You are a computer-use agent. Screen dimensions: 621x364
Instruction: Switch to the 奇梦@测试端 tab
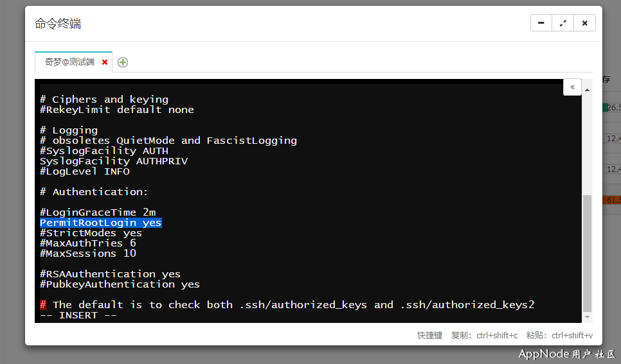pyautogui.click(x=69, y=62)
